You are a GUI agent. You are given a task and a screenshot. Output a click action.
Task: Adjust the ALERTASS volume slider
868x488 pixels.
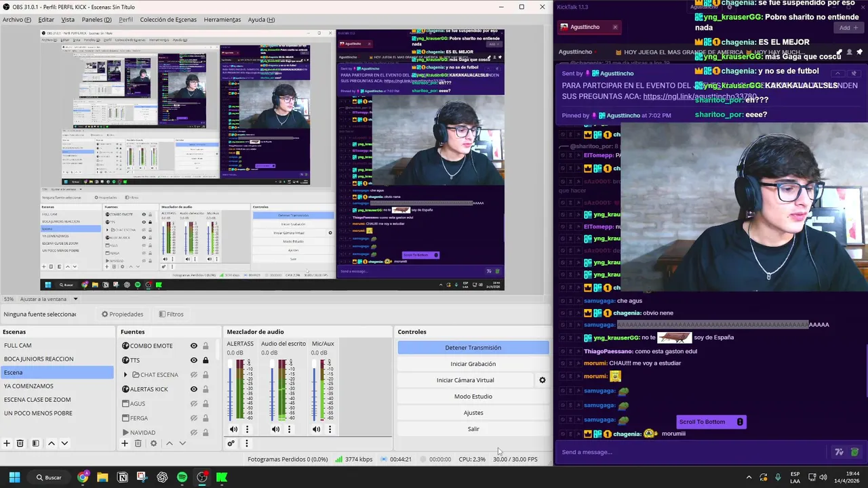[x=231, y=390]
